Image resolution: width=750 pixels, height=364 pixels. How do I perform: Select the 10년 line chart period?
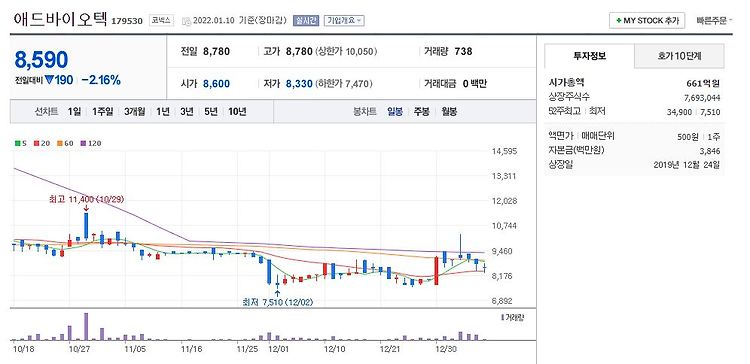[237, 112]
